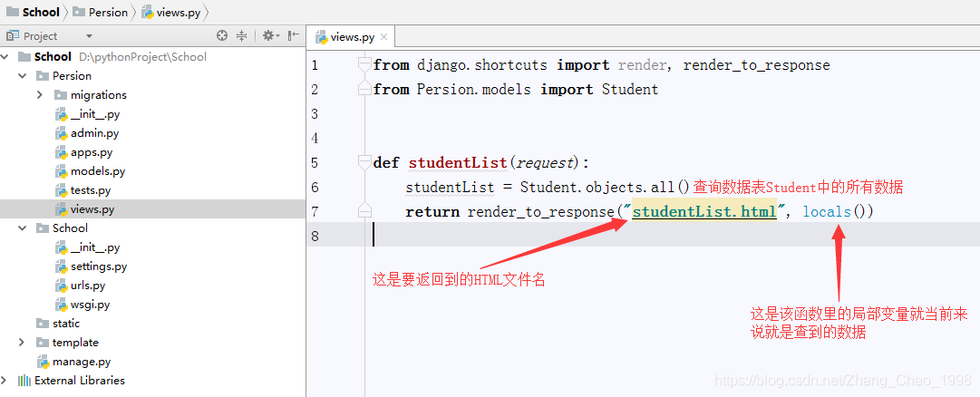Expand the migrations folder
980x397 pixels.
coord(40,95)
